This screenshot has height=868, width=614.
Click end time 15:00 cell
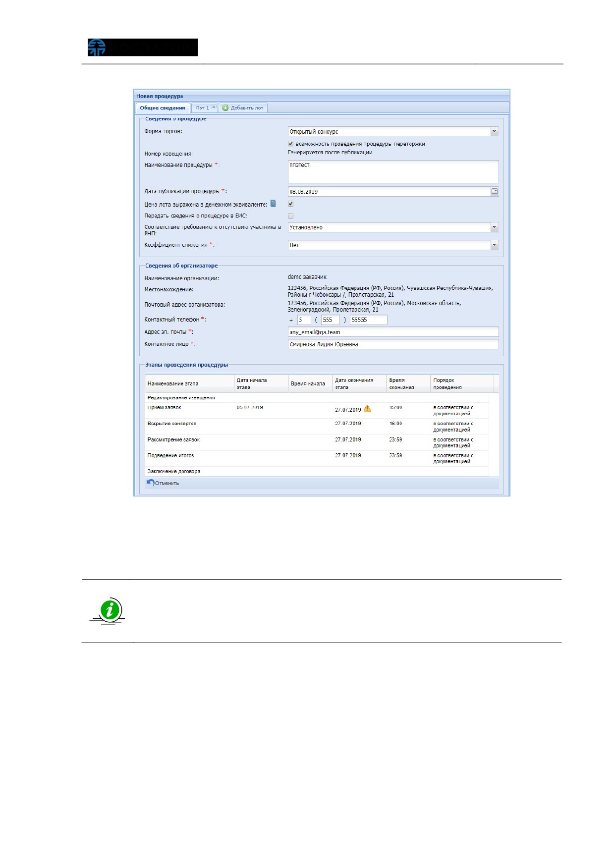point(395,408)
